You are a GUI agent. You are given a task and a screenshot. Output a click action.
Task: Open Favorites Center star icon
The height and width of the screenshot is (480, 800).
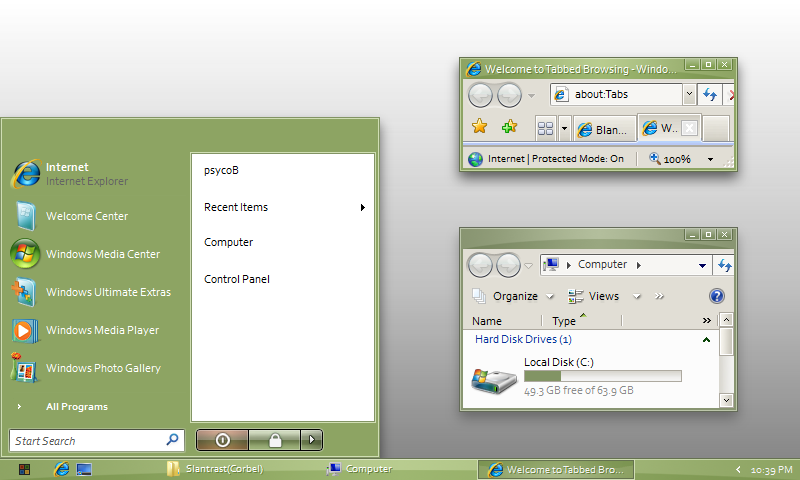point(480,126)
